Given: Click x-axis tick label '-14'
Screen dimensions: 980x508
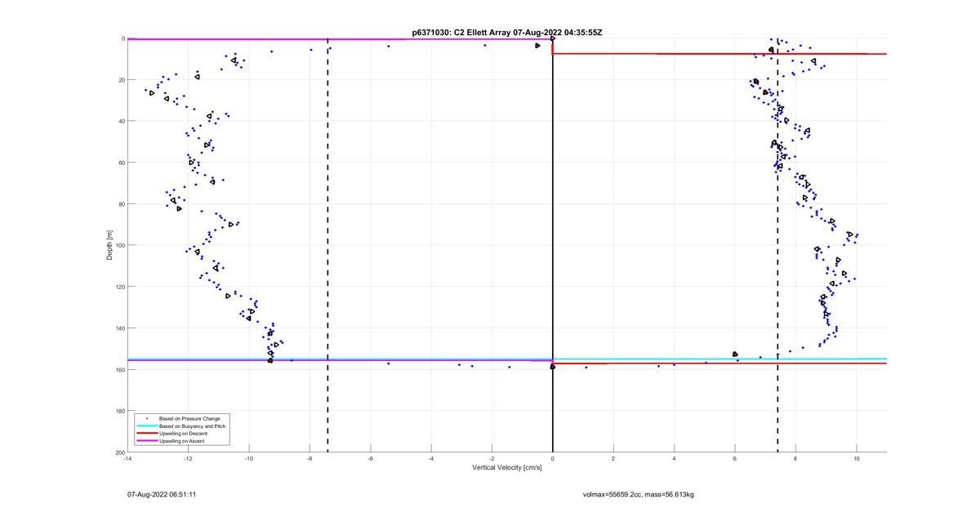Looking at the screenshot, I should (x=127, y=459).
